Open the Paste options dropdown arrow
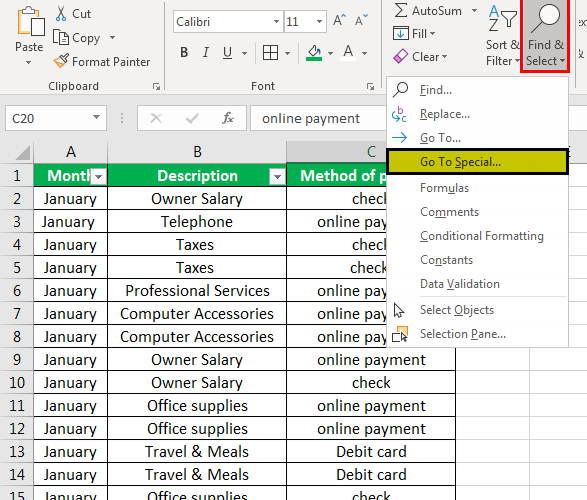587x500 pixels. coord(28,62)
